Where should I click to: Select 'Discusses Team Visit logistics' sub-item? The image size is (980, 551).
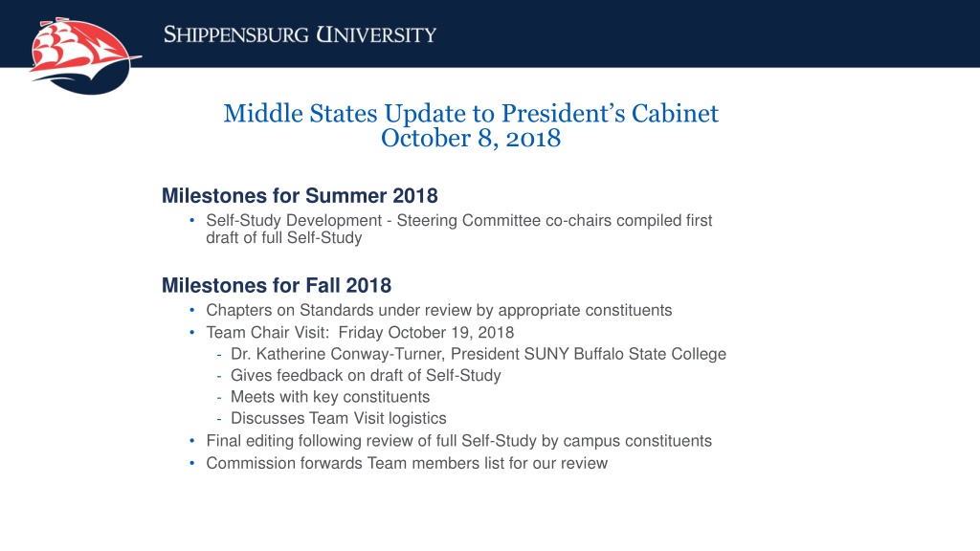(338, 419)
